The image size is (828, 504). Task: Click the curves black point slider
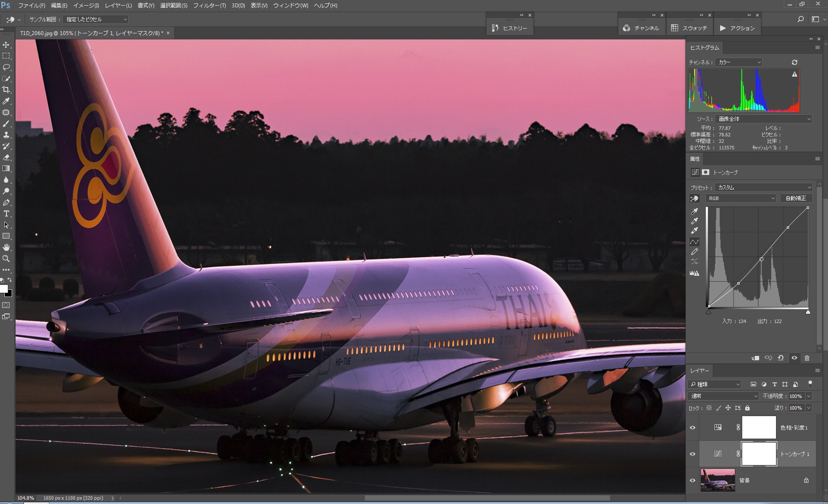click(708, 312)
